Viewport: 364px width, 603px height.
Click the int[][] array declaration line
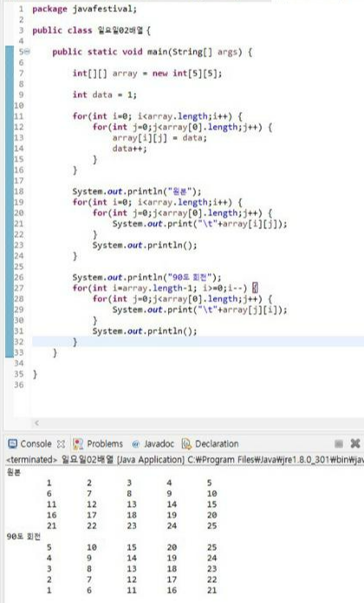pyautogui.click(x=147, y=73)
